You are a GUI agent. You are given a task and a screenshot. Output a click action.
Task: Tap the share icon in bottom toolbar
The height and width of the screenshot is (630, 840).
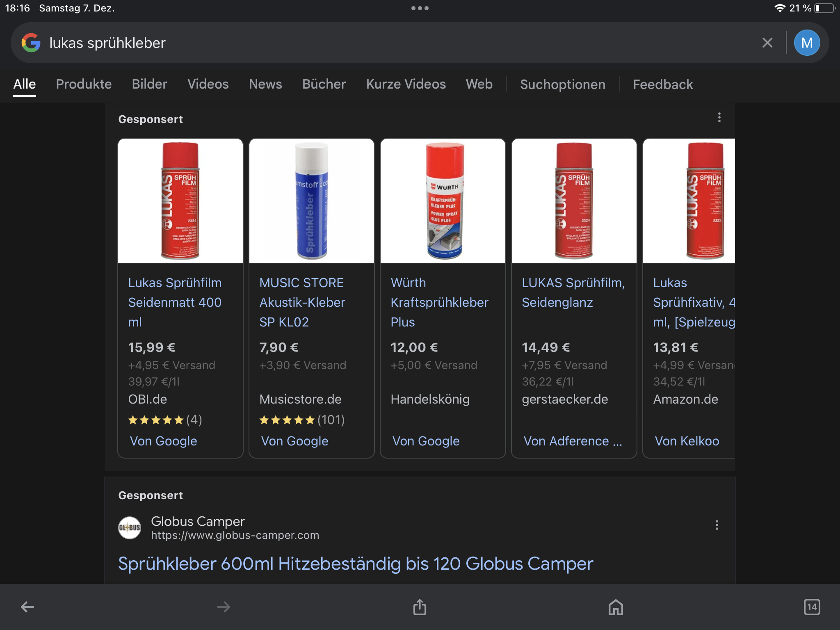(420, 607)
